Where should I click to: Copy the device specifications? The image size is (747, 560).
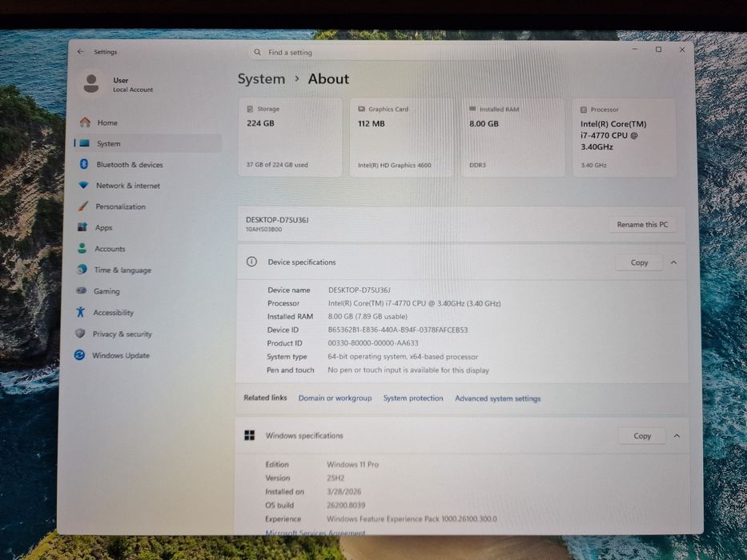pos(639,262)
